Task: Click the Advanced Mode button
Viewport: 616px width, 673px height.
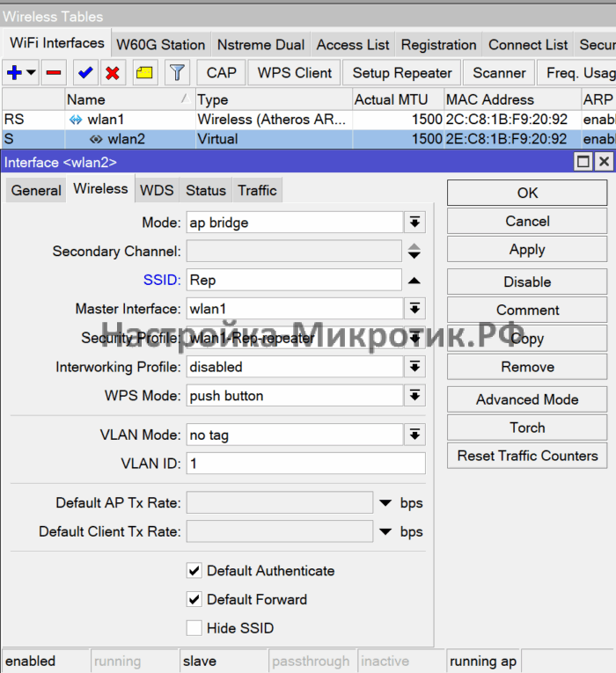Action: tap(527, 399)
